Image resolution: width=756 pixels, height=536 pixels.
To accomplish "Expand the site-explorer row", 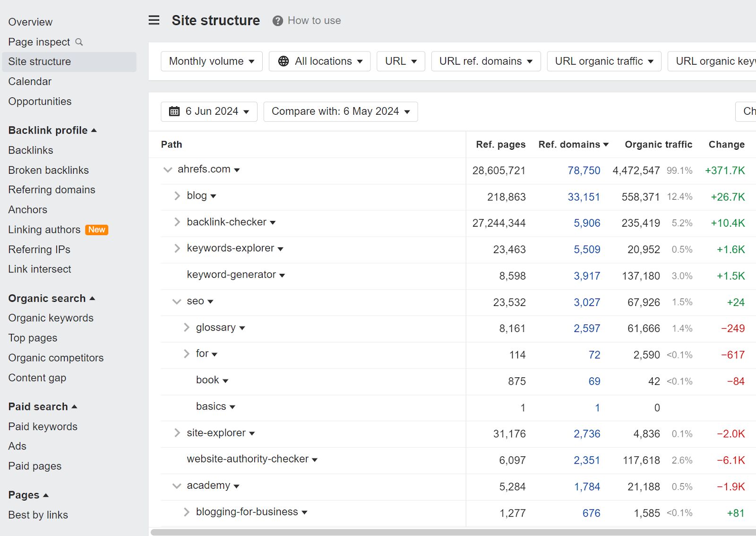I will coord(177,433).
